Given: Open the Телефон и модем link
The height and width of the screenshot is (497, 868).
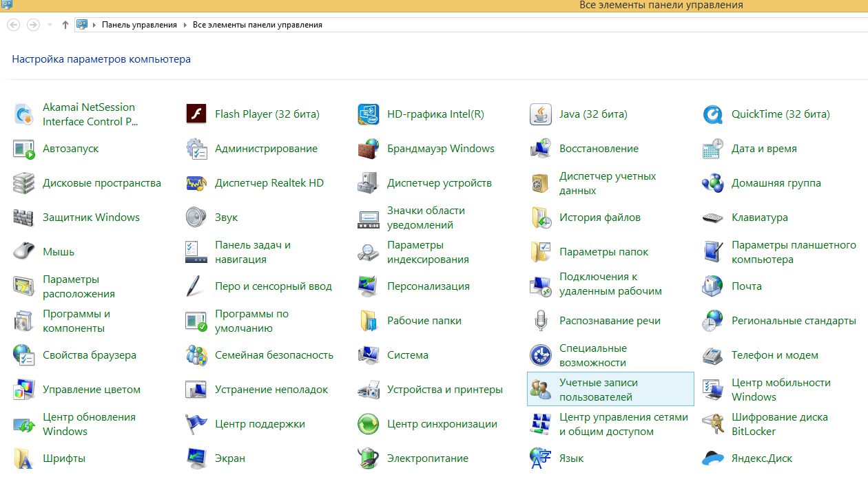Looking at the screenshot, I should point(775,355).
